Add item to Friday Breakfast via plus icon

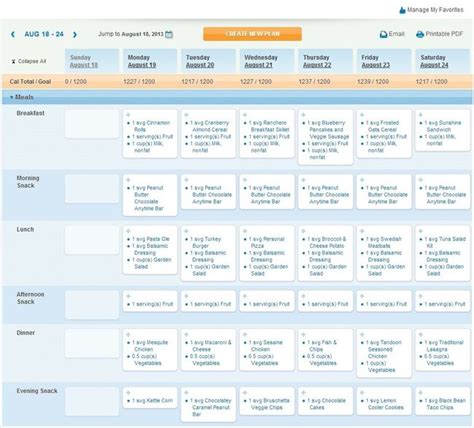click(x=362, y=115)
